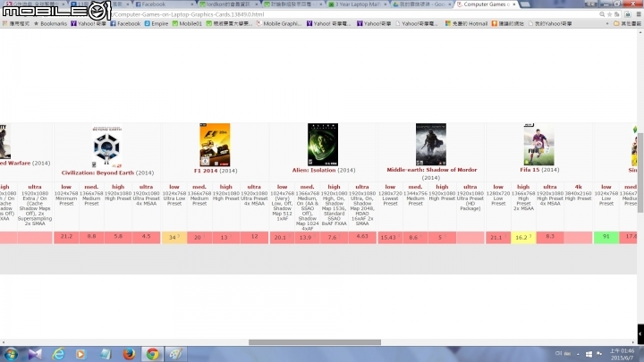Switch to the 3 Year Laptop browser tab
This screenshot has height=362, width=644.
point(357,4)
